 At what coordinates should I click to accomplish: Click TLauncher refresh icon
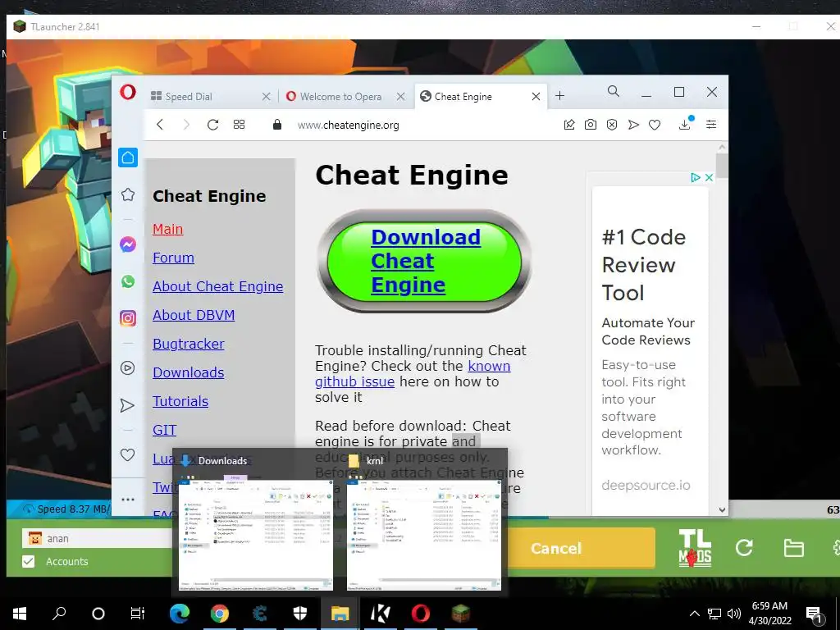point(744,547)
